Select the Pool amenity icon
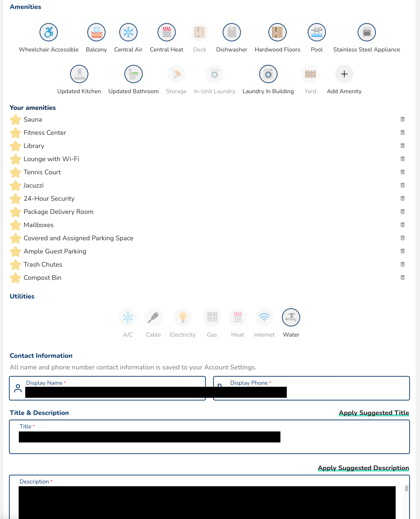This screenshot has height=519, width=420. coord(316,32)
